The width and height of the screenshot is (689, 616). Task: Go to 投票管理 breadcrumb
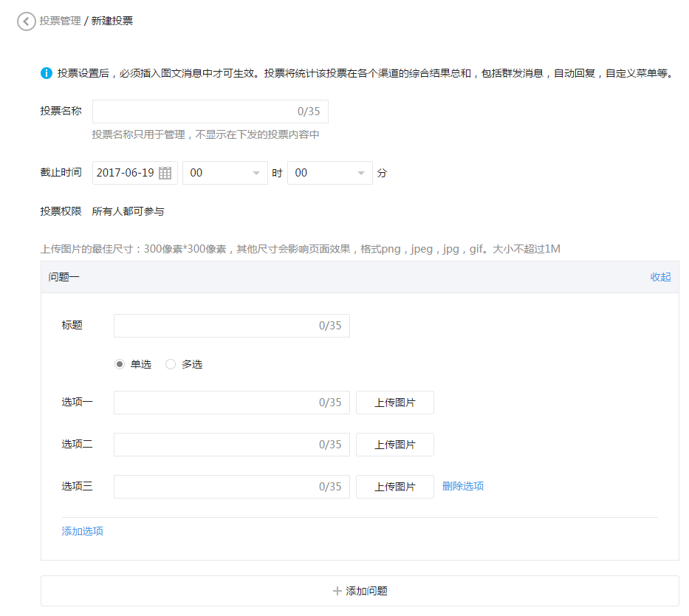click(60, 21)
